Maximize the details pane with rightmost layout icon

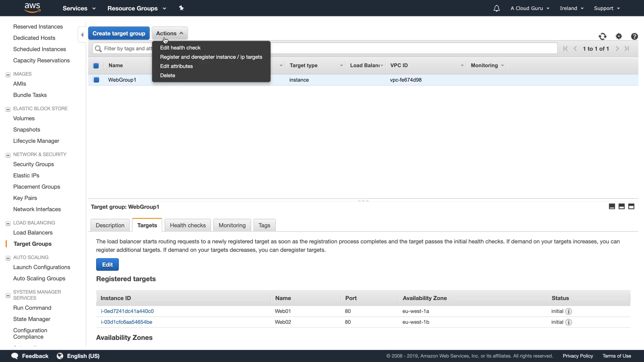[631, 206]
